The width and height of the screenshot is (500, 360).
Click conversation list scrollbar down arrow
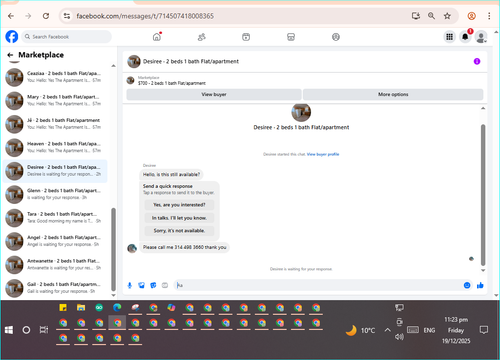pos(113,295)
